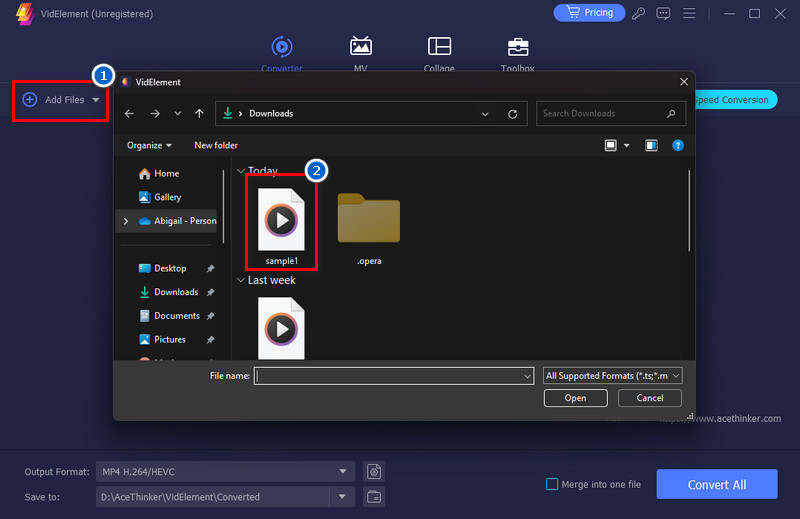The width and height of the screenshot is (800, 519).
Task: Open the Save to folder icon
Action: 374,497
